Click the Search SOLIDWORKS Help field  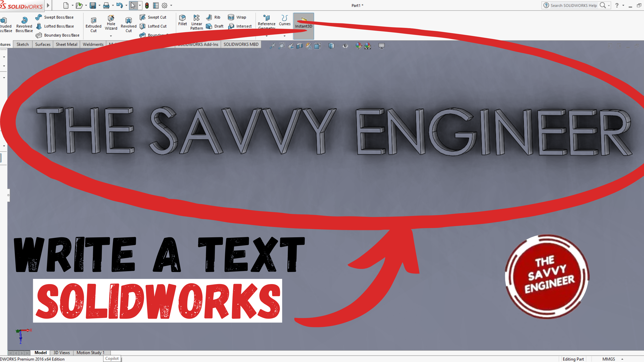[573, 6]
